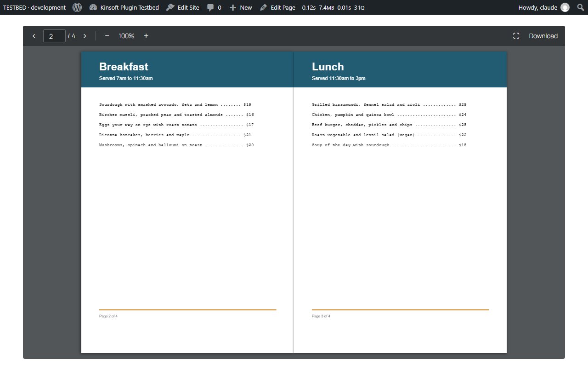Click the user avatar in admin bar
Viewport: 588px width, 368px height.
[565, 7]
